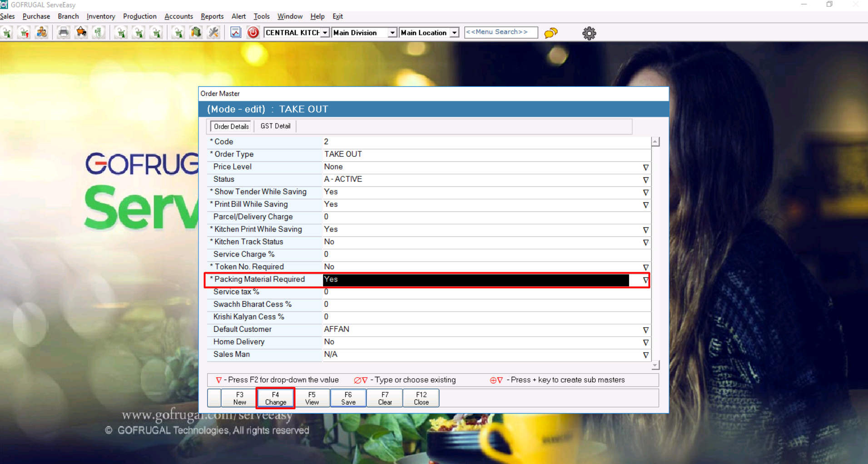This screenshot has width=868, height=464.
Task: Open Show Tender While Saving drop-down arrow
Action: pos(645,193)
